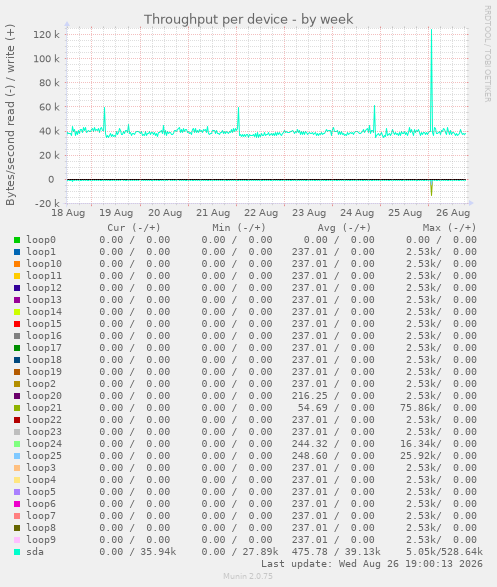Select the loop8 legend label
The height and width of the screenshot is (587, 497).
41,527
